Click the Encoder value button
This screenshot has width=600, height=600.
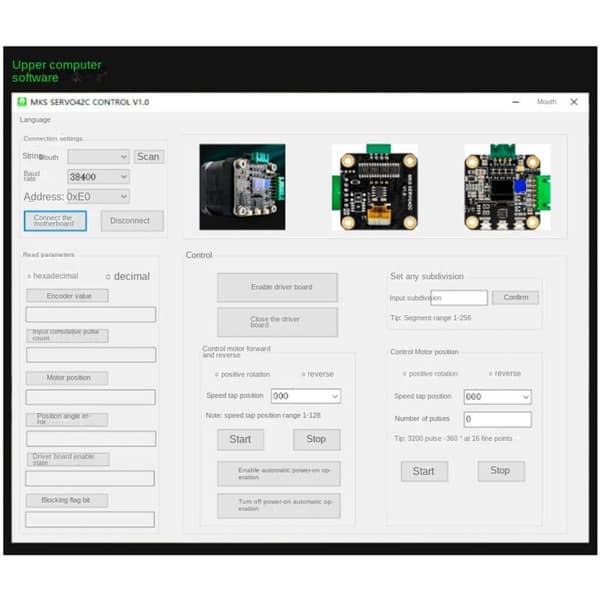click(x=67, y=296)
